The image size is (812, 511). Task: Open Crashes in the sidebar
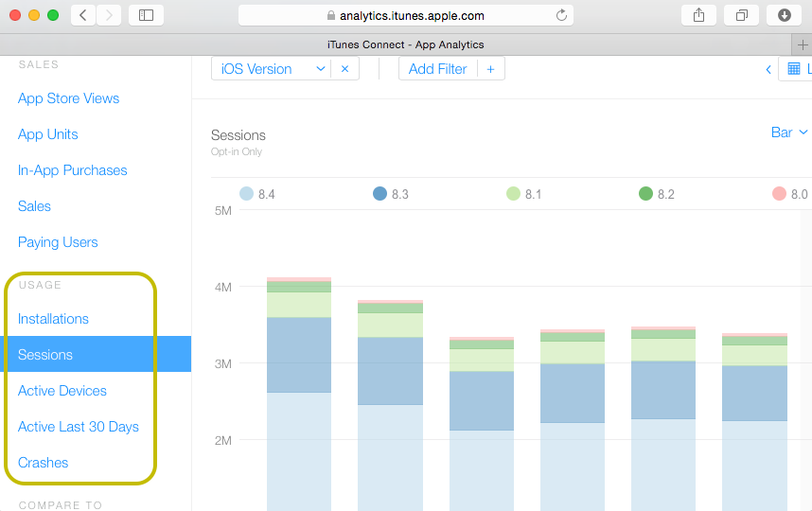(x=44, y=463)
